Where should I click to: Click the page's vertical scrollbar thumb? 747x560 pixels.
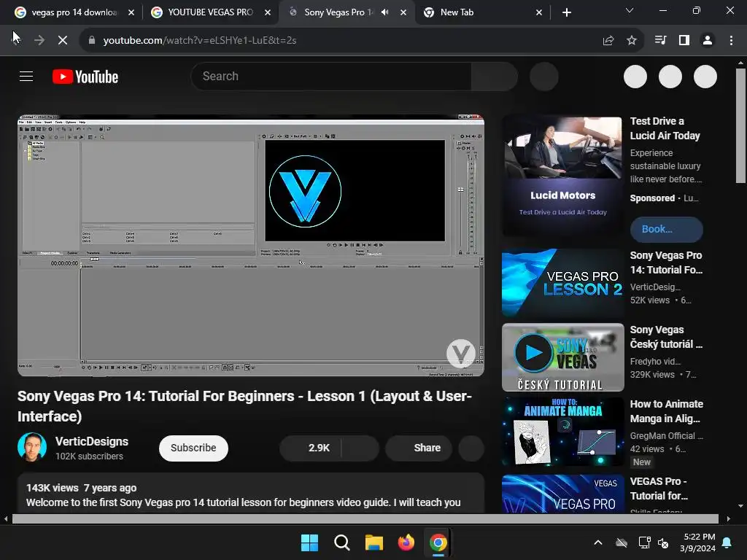740,125
